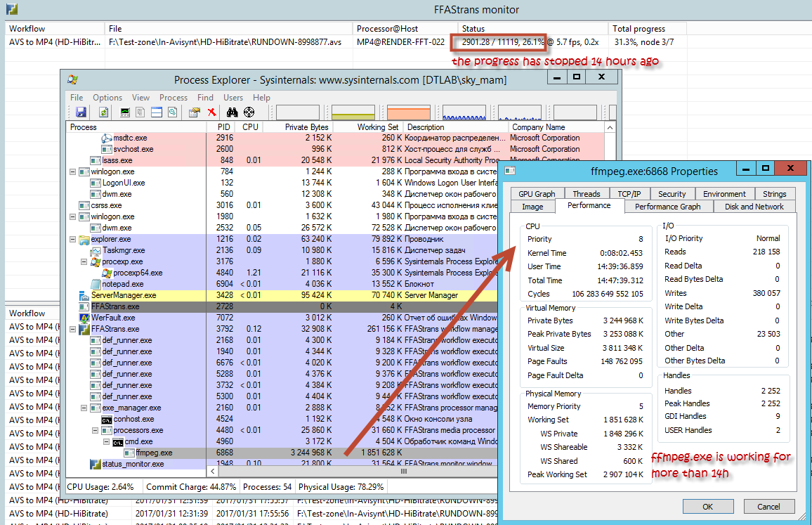Screen dimensions: 812x525
Task: Click "CPU Usage: 2.64%" in status bar
Action: click(100, 486)
